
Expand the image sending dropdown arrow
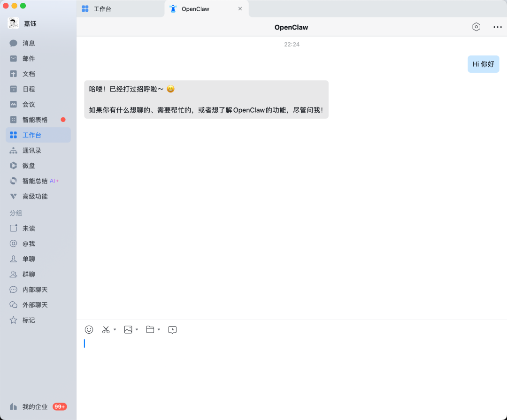[x=137, y=329]
